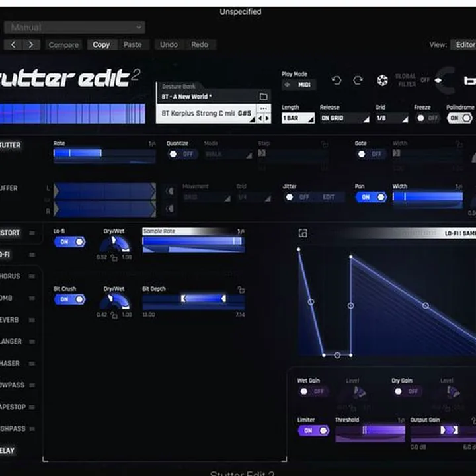Select the DISTORT effect tab
Image resolution: width=476 pixels, height=476 pixels.
(x=10, y=233)
